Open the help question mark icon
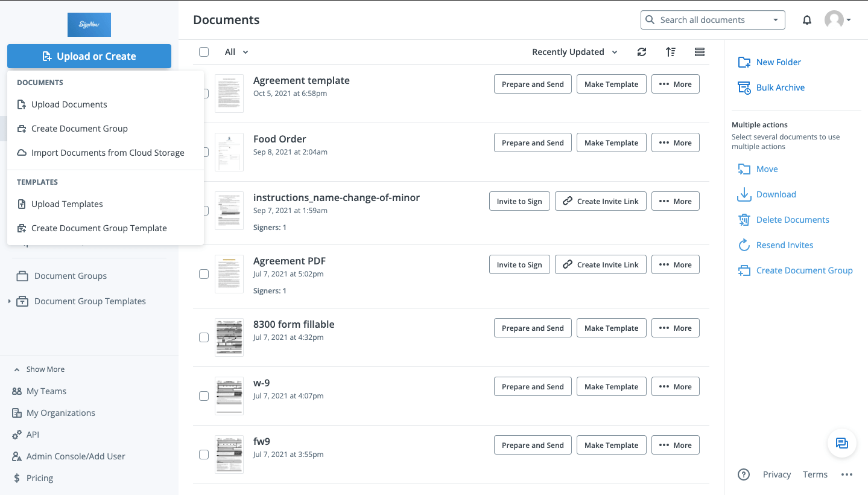The image size is (868, 495). [744, 474]
